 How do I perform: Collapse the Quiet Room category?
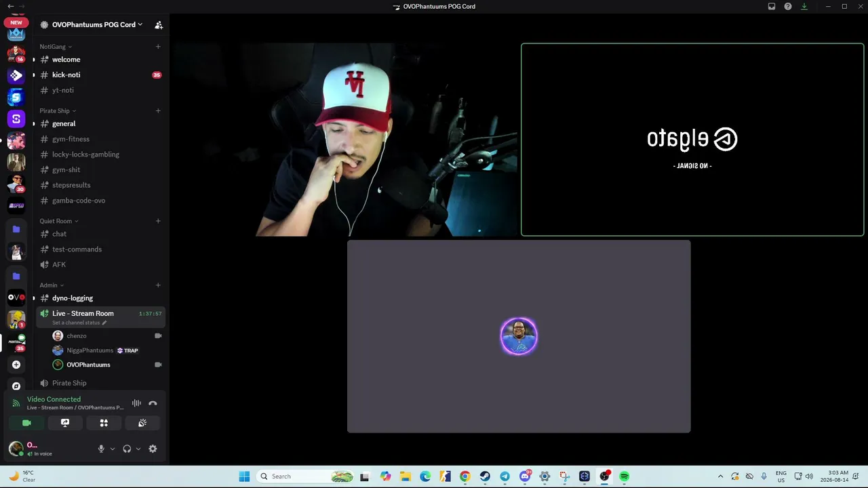[59, 221]
